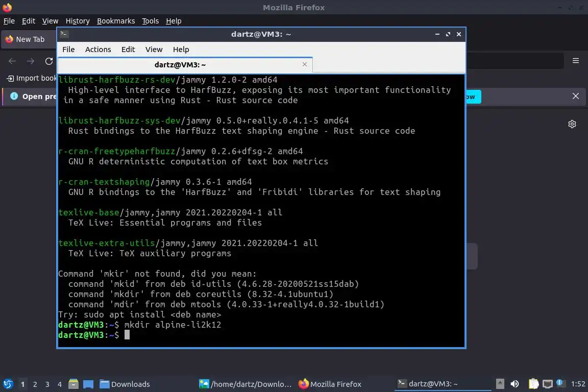Open the file manager launcher in taskbar
This screenshot has height=392, width=588.
pyautogui.click(x=73, y=384)
